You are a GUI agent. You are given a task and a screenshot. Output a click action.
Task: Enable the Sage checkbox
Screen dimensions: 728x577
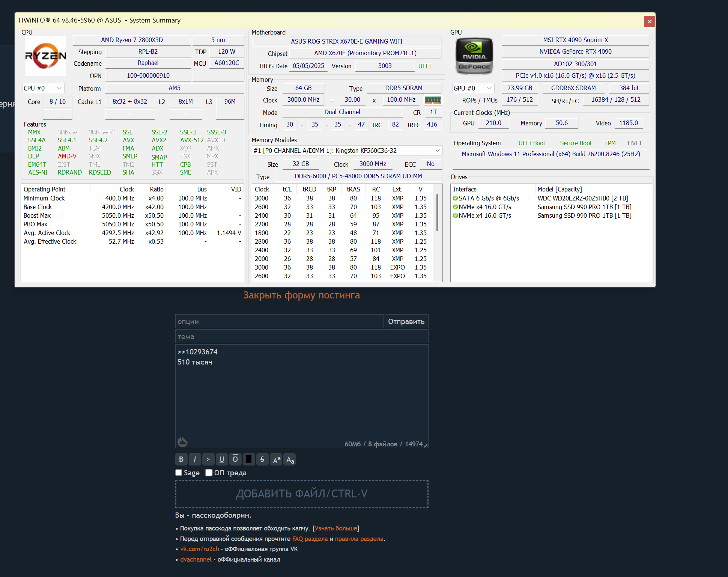[x=179, y=473]
